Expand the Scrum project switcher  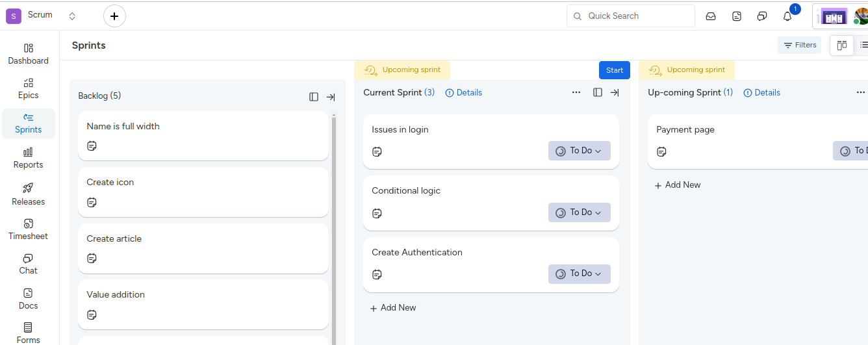point(72,16)
